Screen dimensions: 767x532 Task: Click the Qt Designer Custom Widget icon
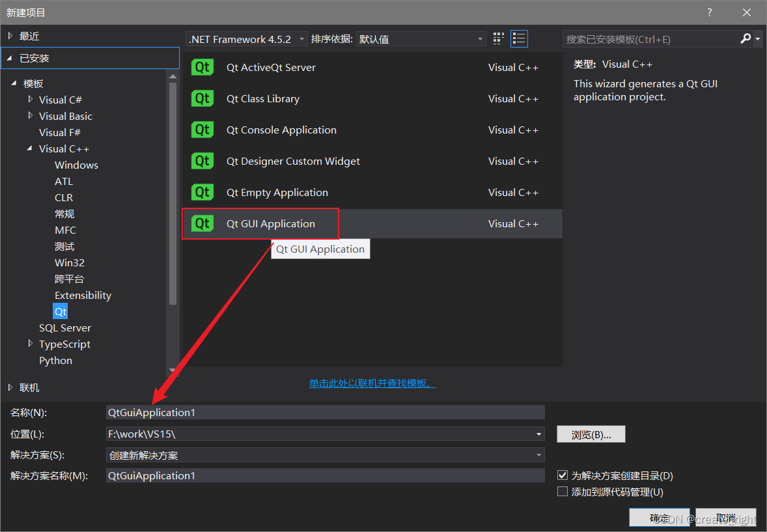(202, 161)
